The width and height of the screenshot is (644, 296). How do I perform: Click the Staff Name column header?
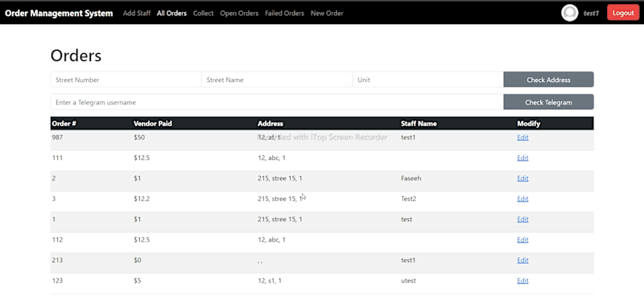pos(419,124)
